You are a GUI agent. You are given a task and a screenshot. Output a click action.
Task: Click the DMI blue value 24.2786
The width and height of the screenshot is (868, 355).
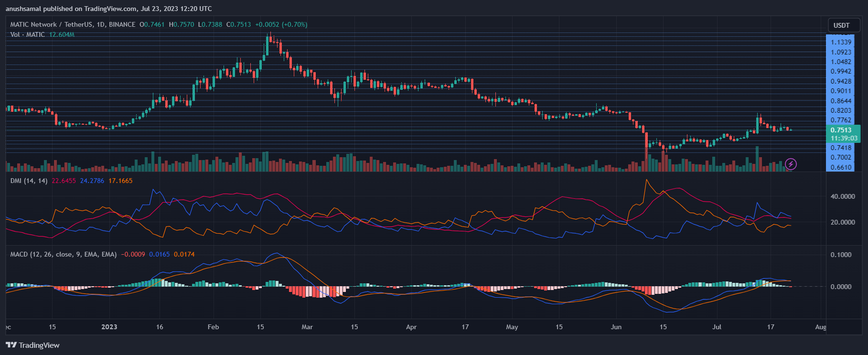(x=92, y=181)
